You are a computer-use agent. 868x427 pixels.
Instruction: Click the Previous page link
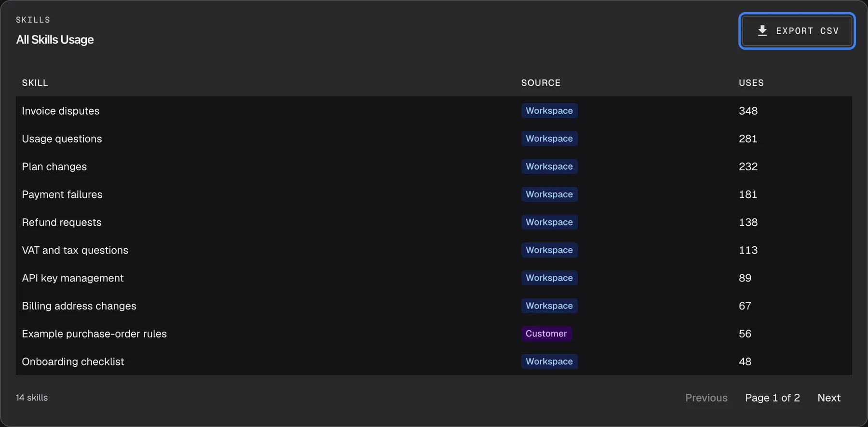point(706,398)
